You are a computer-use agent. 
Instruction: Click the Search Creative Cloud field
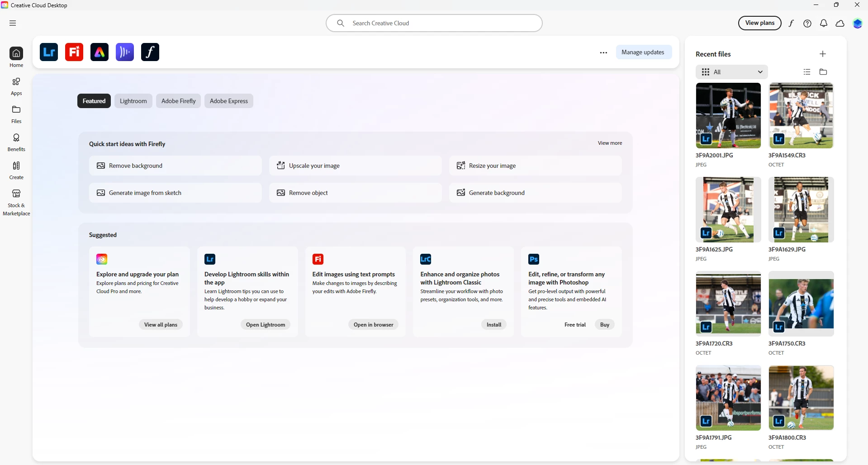(434, 23)
